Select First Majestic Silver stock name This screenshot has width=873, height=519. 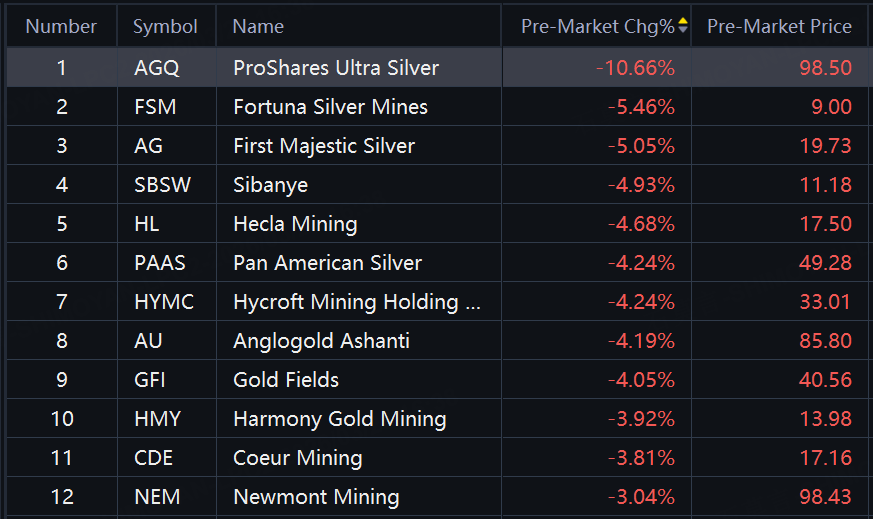click(323, 146)
